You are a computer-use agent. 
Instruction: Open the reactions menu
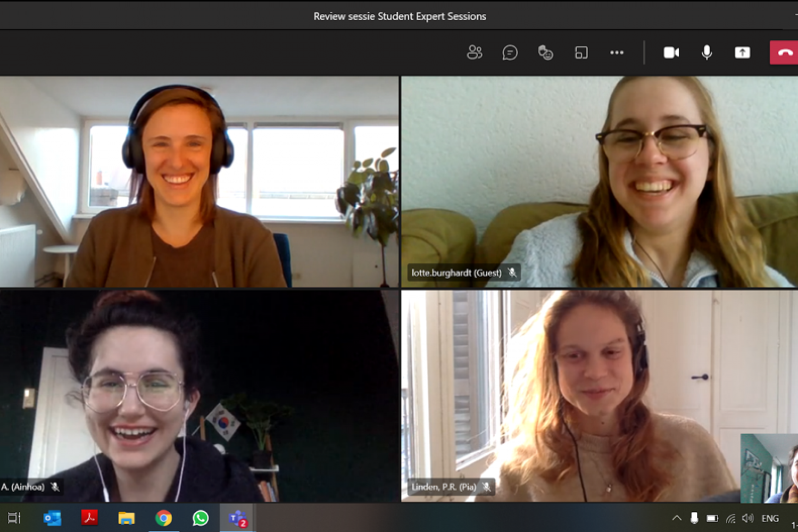545,52
